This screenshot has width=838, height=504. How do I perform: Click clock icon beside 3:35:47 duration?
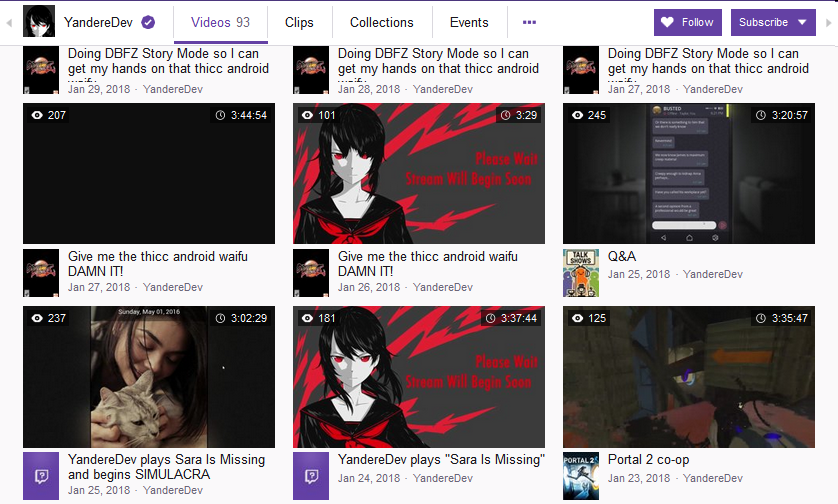pyautogui.click(x=761, y=318)
